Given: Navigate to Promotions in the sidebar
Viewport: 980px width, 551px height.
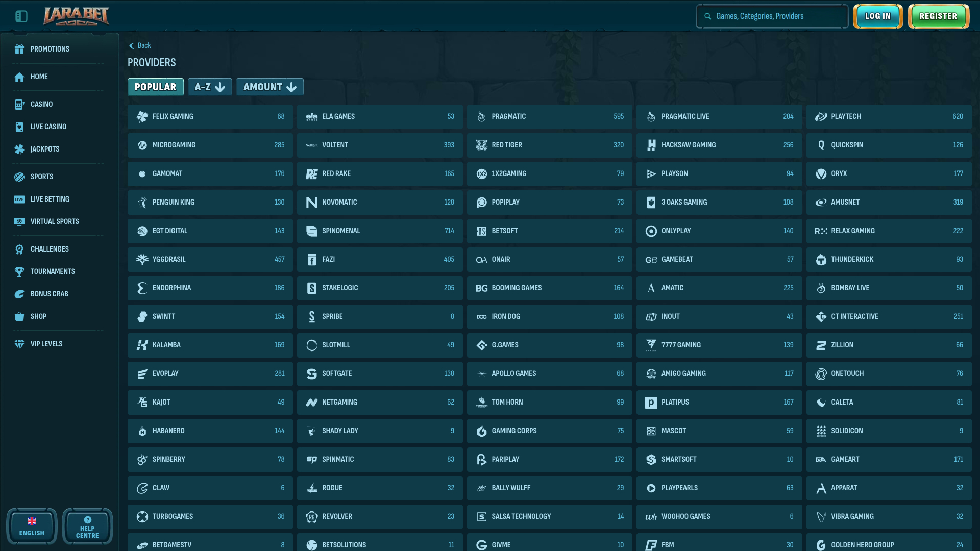Looking at the screenshot, I should pos(19,49).
